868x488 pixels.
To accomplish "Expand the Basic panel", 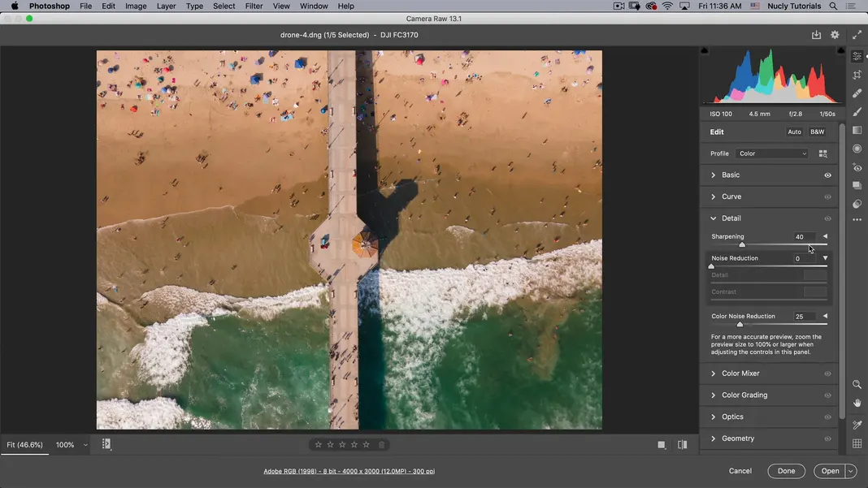I will click(713, 175).
